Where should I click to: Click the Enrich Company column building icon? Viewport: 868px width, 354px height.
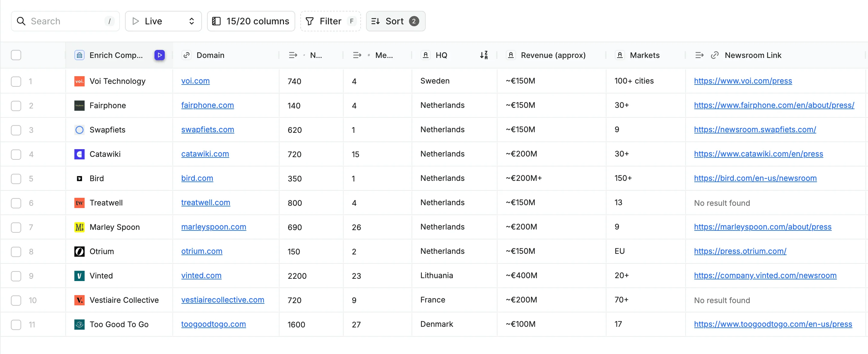point(79,55)
